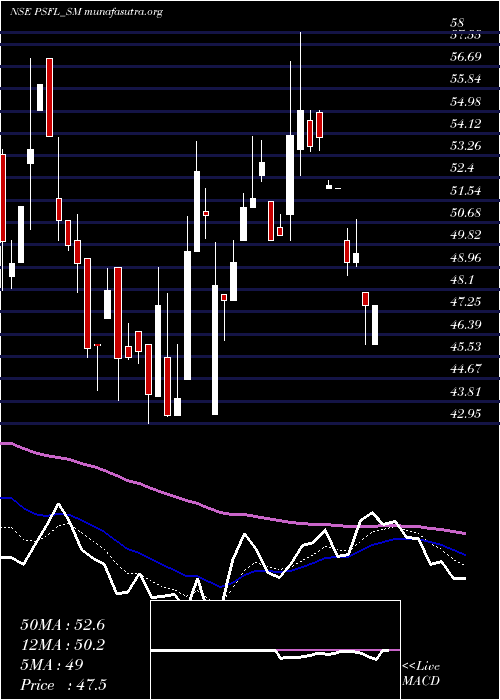500x700 pixels.
Task: Select the 48.1 price axis label
Action: (x=462, y=280)
